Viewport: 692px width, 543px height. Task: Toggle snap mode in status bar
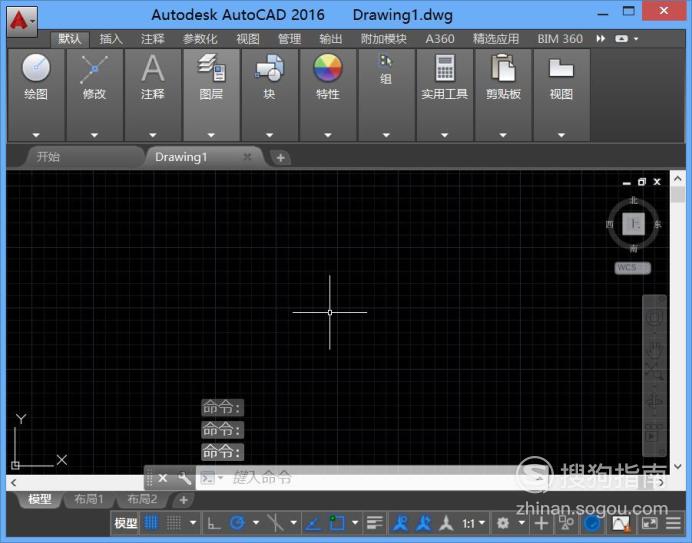(x=173, y=524)
